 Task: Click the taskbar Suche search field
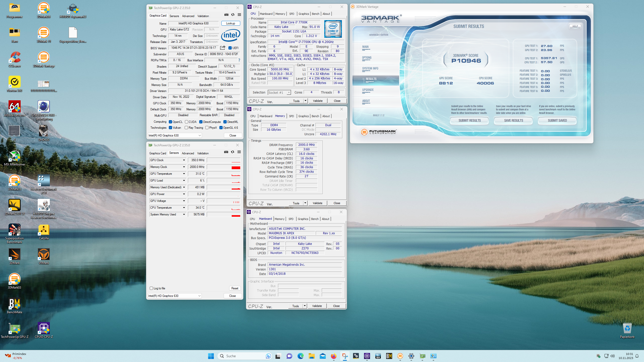tap(245, 356)
